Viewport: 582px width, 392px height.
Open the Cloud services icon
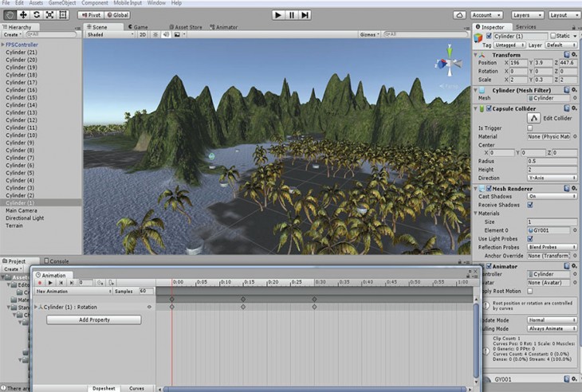(x=459, y=14)
